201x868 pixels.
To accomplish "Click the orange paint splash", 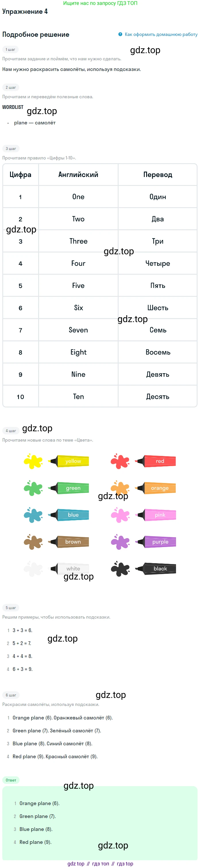I will click(x=120, y=487).
